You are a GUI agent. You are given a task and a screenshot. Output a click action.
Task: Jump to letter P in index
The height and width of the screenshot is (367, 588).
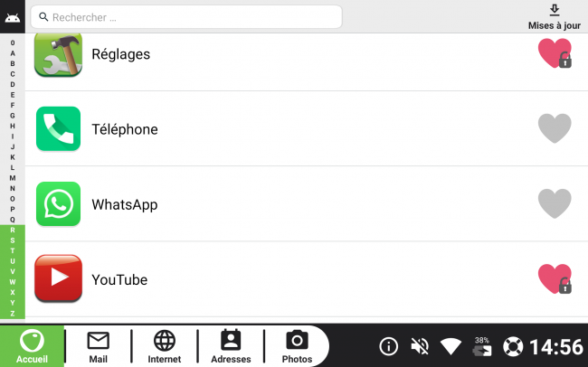click(13, 209)
